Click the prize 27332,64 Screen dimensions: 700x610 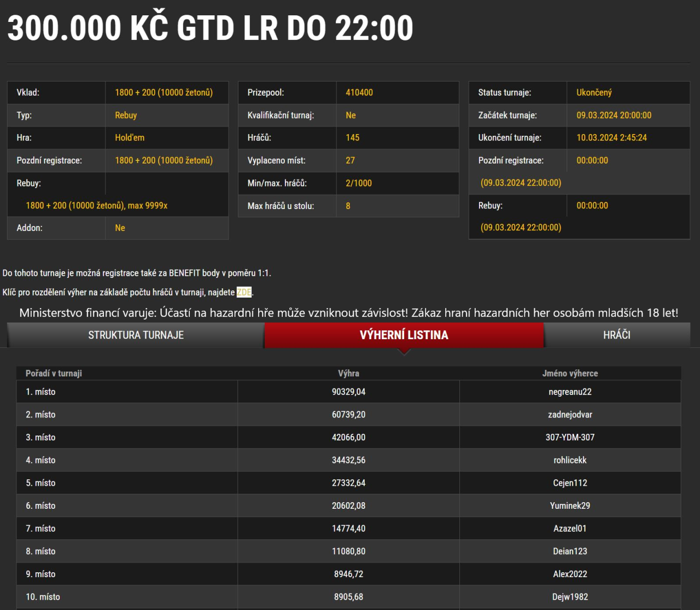[348, 483]
